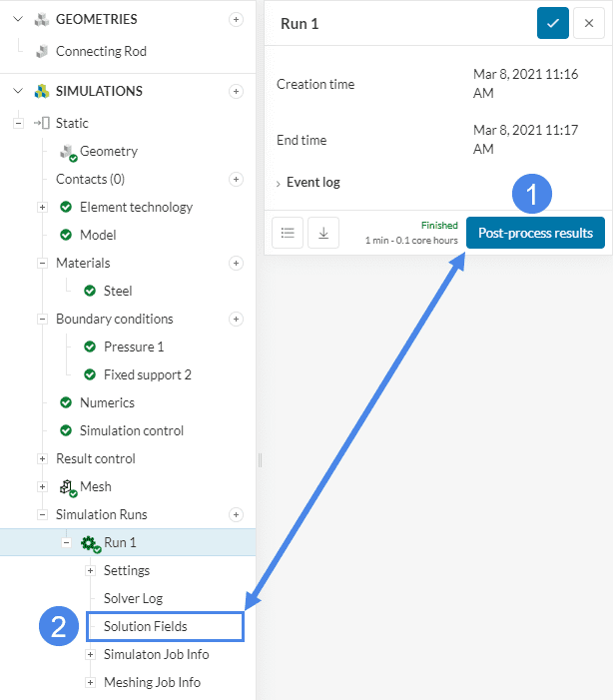Screen dimensions: 613x700
Task: Add a boundary condition with the plus icon
Action: pos(236,320)
